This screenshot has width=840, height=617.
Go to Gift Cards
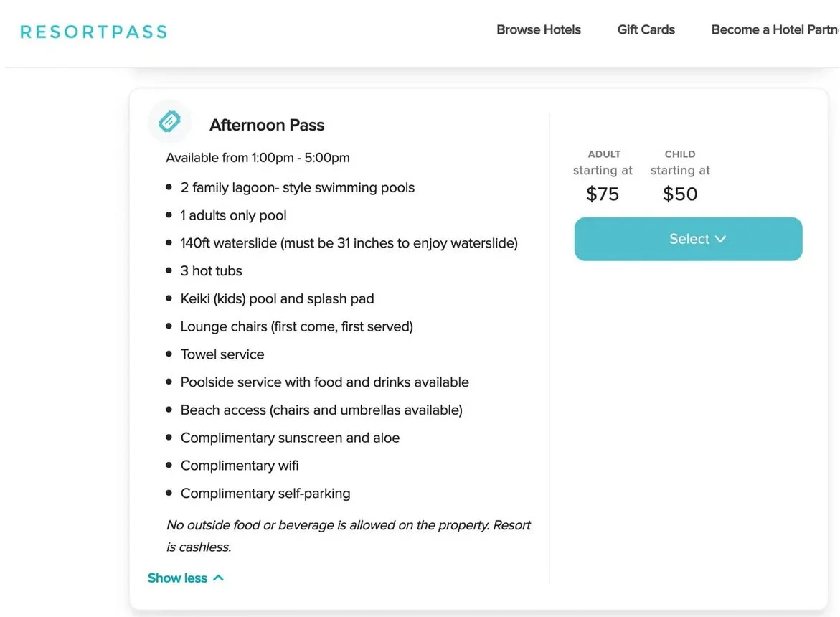(x=646, y=30)
